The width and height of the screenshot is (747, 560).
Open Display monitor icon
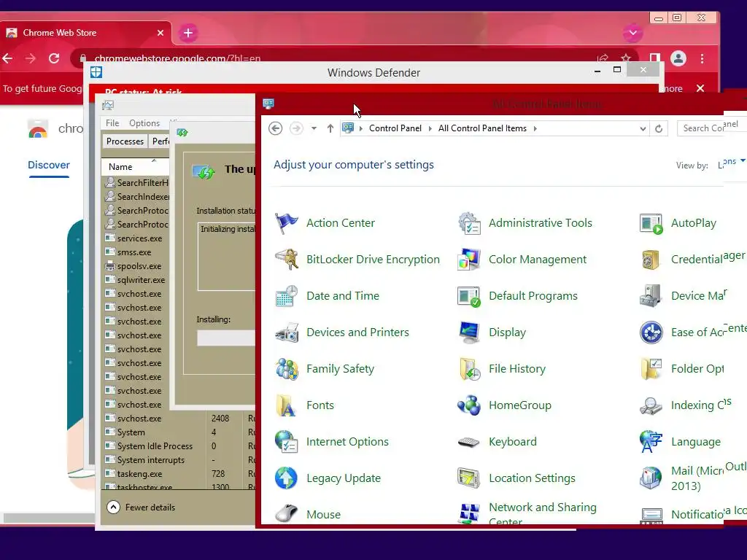click(469, 332)
